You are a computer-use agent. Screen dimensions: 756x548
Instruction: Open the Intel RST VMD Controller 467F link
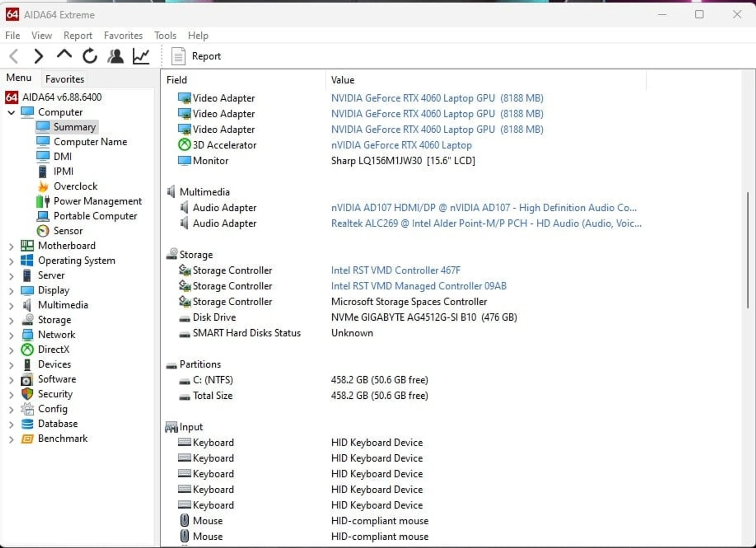pos(396,270)
